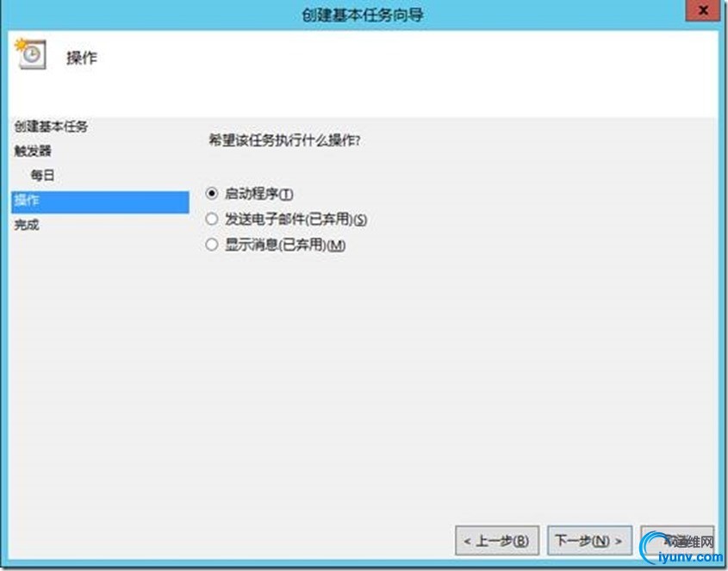Click the iyunv.com watermark logo
This screenshot has height=571, width=728.
(x=681, y=549)
